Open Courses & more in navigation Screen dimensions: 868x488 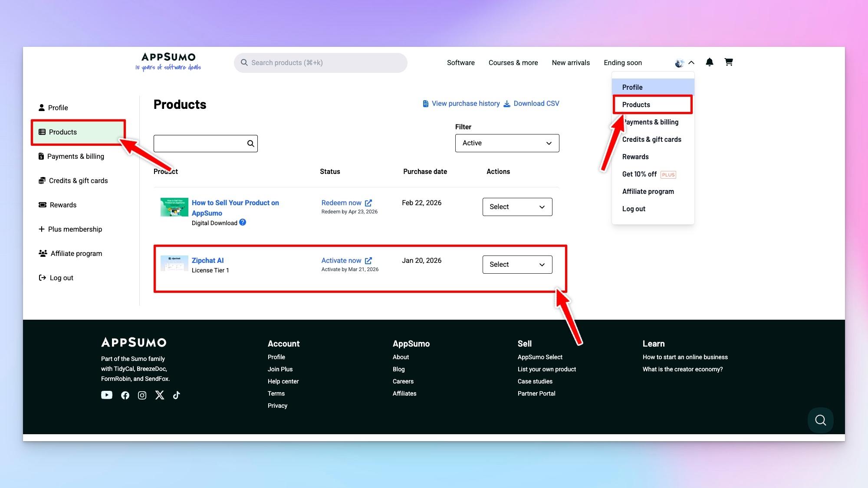(x=513, y=63)
